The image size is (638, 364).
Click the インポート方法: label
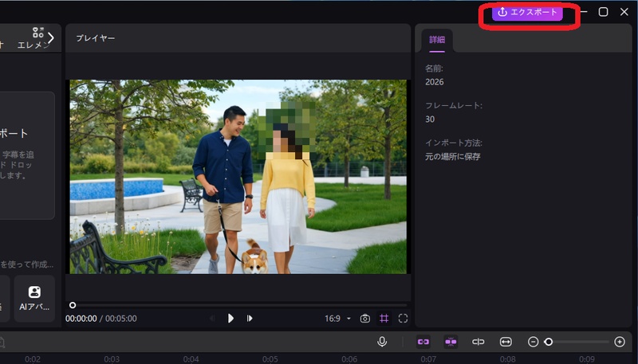point(454,143)
